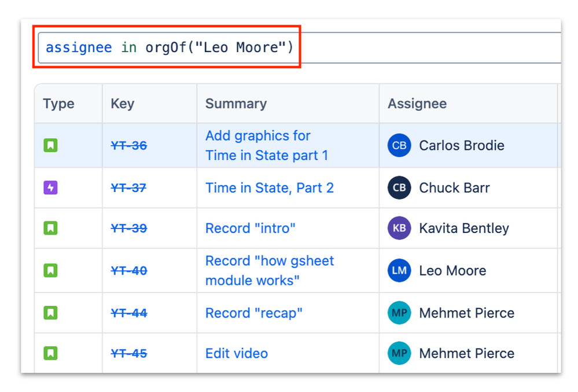Click Carlos Brodie's CB avatar
Screen dimensions: 578x392
pyautogui.click(x=399, y=145)
